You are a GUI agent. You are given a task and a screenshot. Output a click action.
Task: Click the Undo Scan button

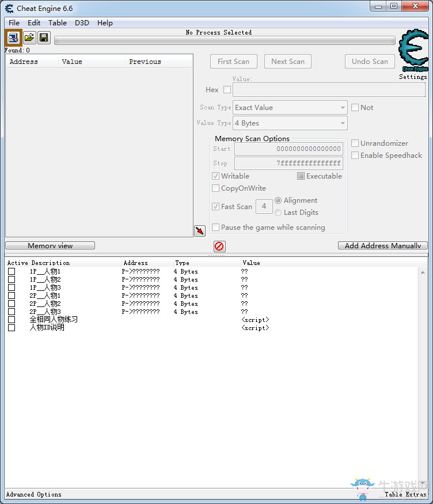click(370, 62)
